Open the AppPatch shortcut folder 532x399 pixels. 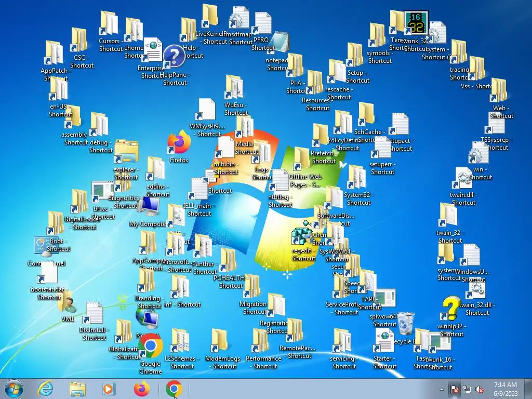tap(54, 52)
